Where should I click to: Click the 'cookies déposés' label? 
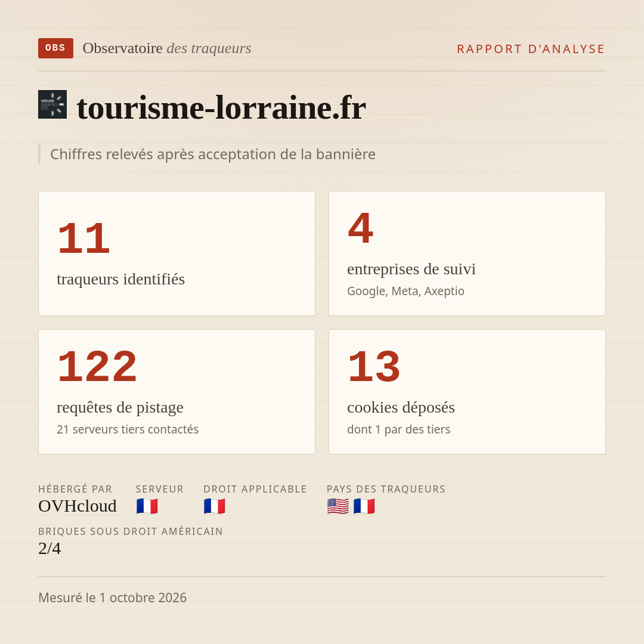click(x=401, y=407)
